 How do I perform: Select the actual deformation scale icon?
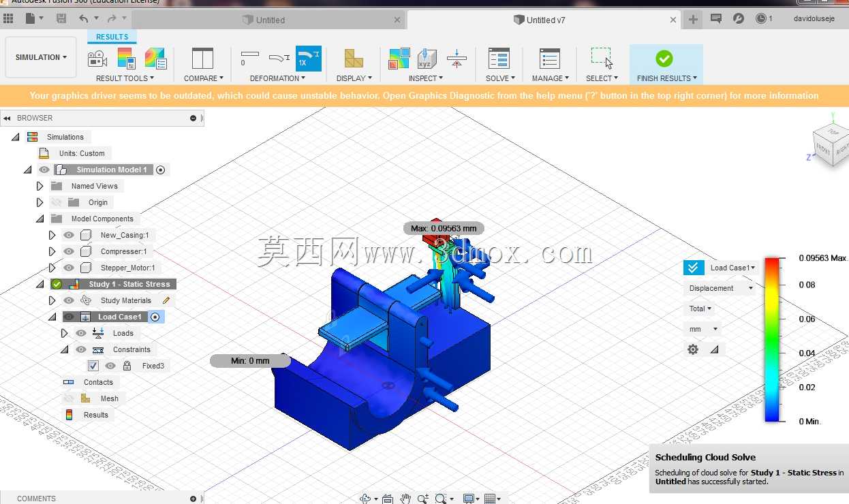[x=279, y=59]
